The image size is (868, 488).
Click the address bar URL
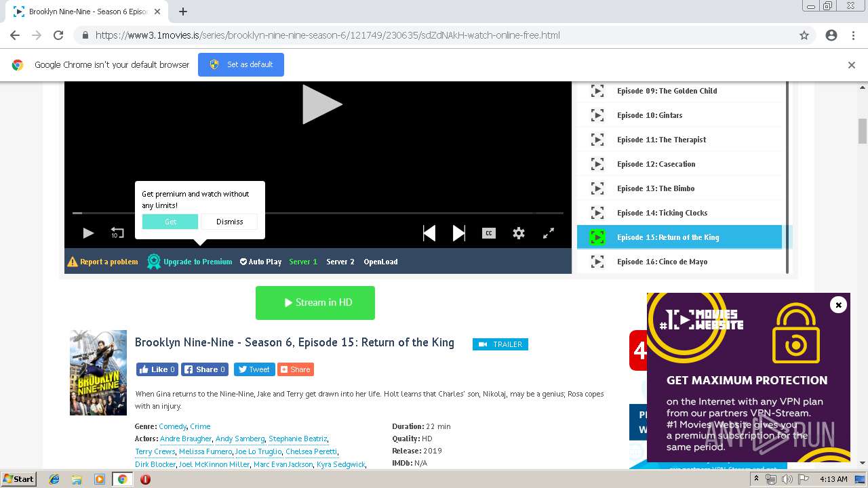click(328, 35)
